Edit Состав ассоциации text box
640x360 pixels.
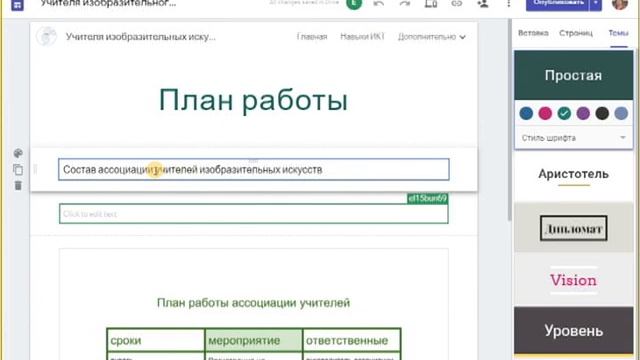pos(253,169)
